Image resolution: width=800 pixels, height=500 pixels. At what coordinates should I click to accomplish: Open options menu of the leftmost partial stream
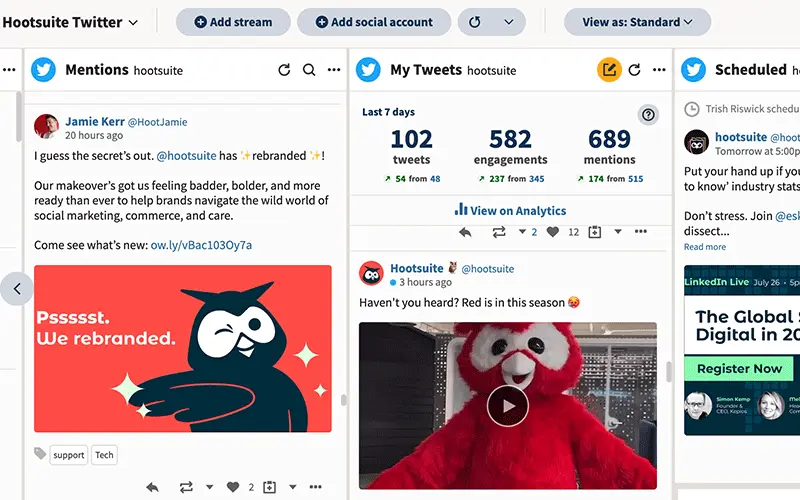pyautogui.click(x=9, y=70)
